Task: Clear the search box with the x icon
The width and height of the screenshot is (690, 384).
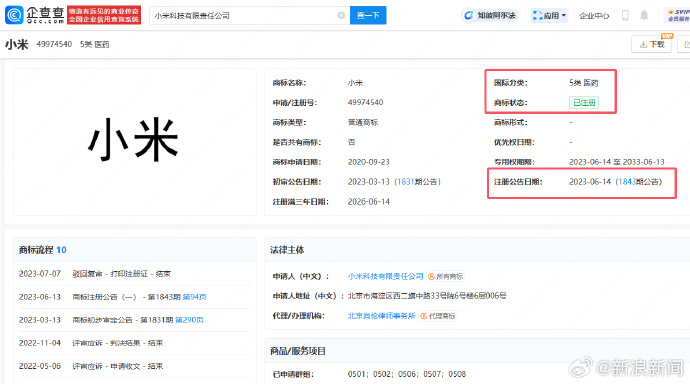Action: (341, 15)
